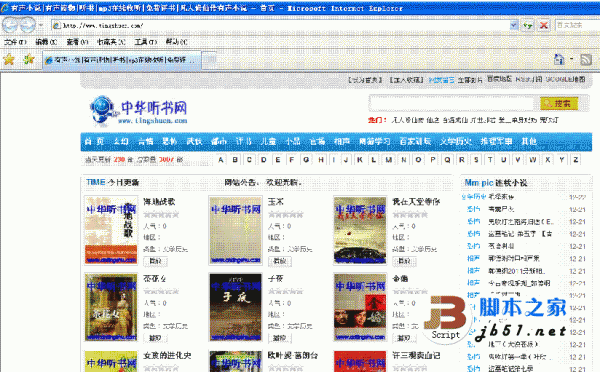600x372 pixels.
Task: Click letter W in the alphabet index
Action: click(x=533, y=160)
